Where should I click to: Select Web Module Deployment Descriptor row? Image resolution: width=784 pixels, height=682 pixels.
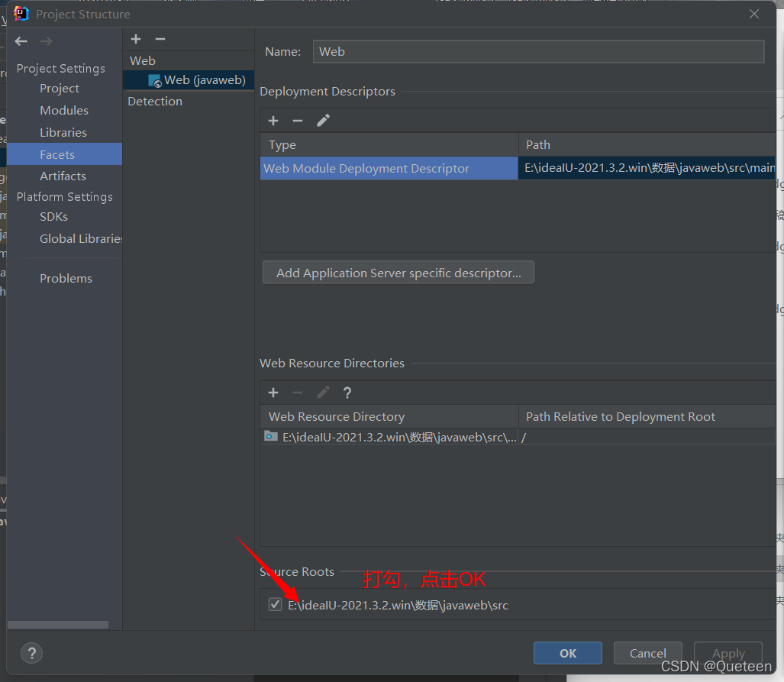tap(389, 168)
